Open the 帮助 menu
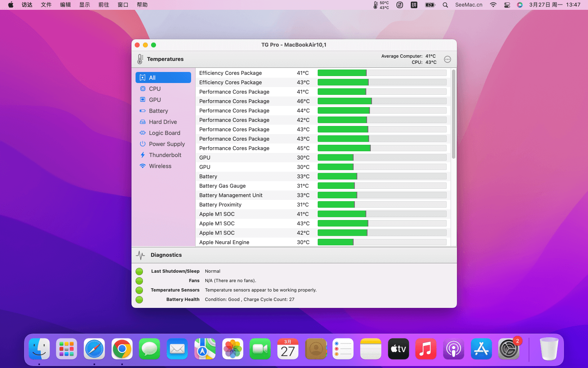The image size is (588, 368). click(x=142, y=5)
